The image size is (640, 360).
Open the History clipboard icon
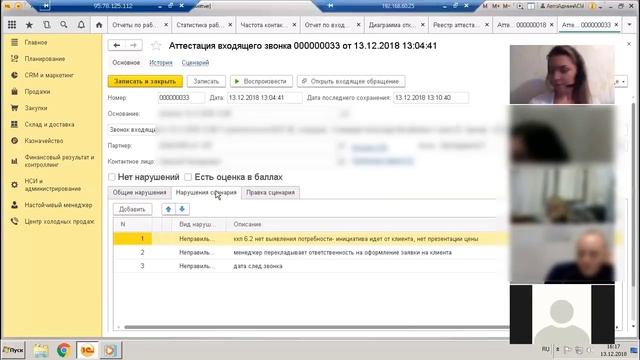[47, 25]
